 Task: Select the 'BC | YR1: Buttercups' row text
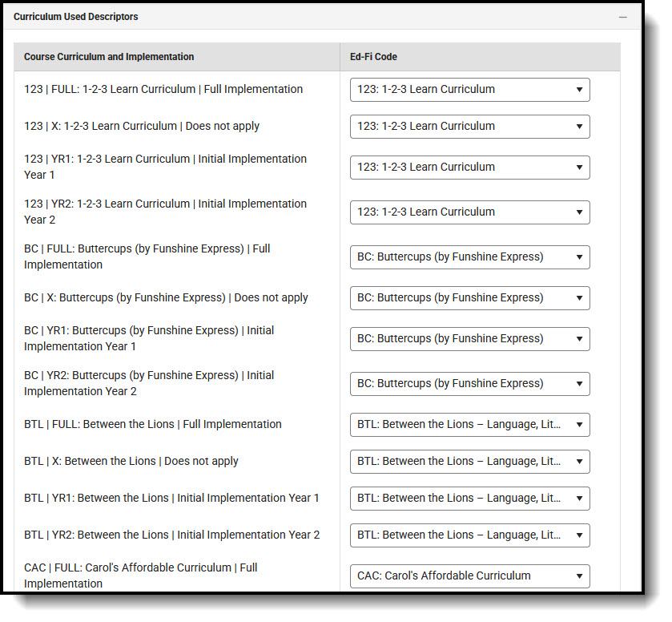[149, 338]
